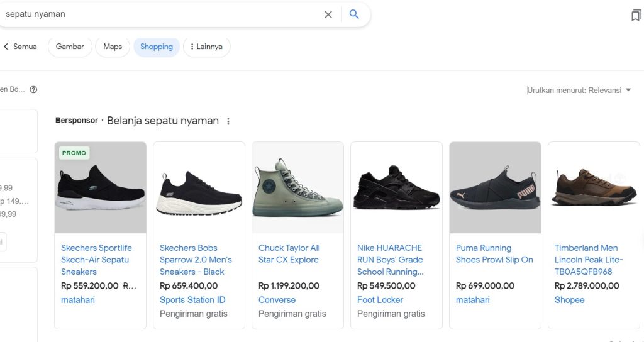Open the Nike Huarache shoe image
The image size is (644, 342).
point(396,187)
